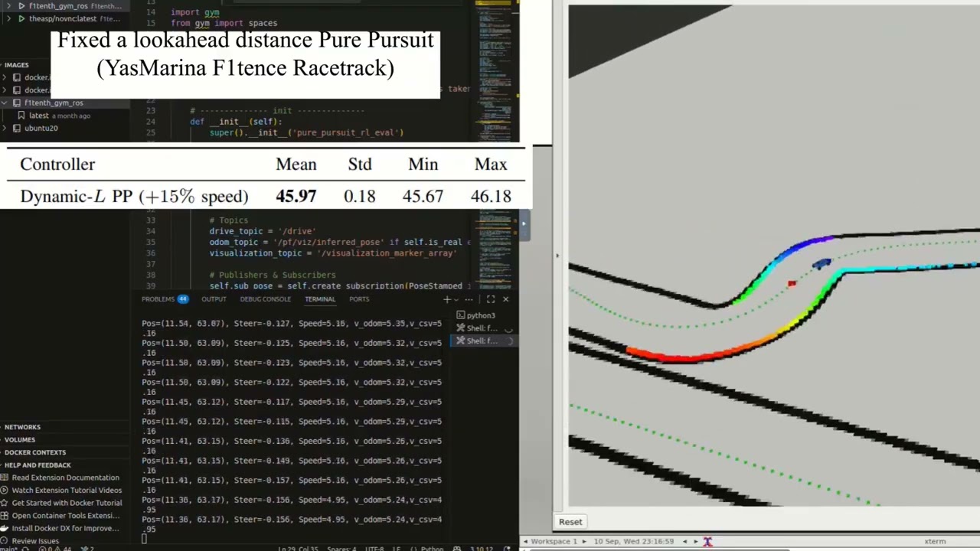Click the new terminal plus icon
980x551 pixels.
[447, 299]
